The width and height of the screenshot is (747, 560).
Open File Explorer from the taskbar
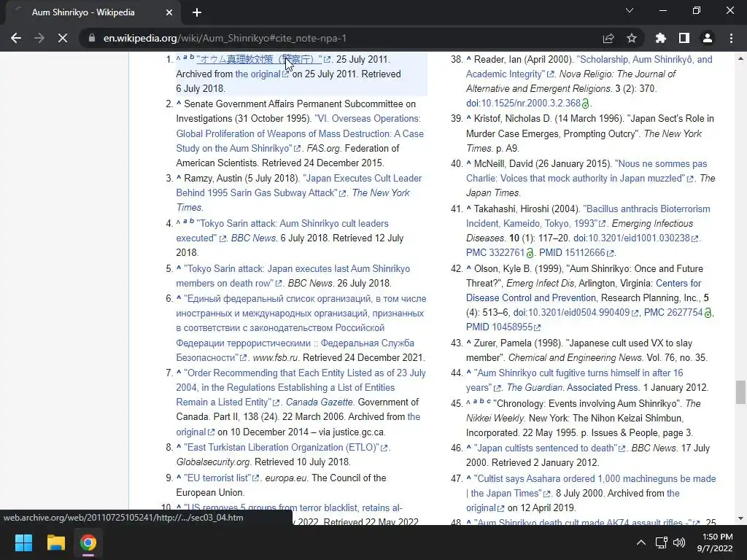(x=55, y=542)
